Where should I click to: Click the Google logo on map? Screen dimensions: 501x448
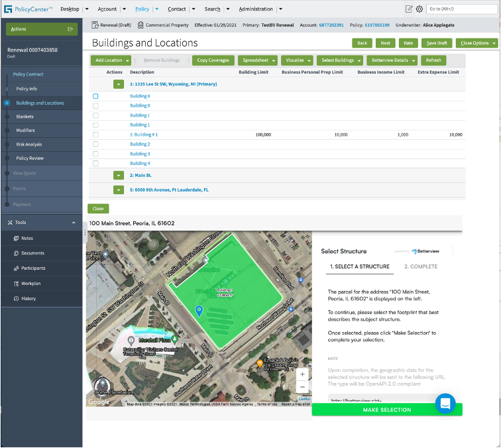pos(99,402)
